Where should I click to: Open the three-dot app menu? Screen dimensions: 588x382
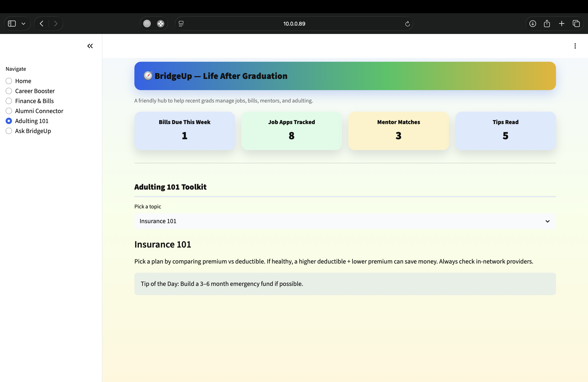(x=575, y=46)
